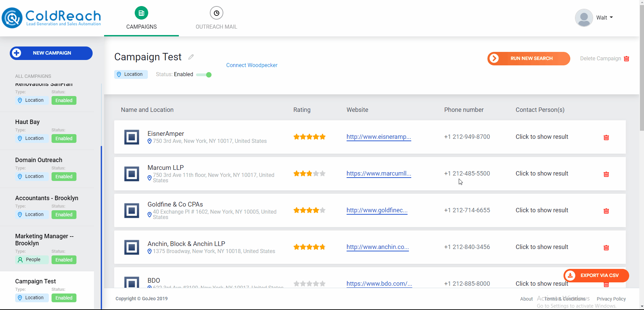This screenshot has width=644, height=310.
Task: Click the Outreach Mail clock icon
Action: 217,13
